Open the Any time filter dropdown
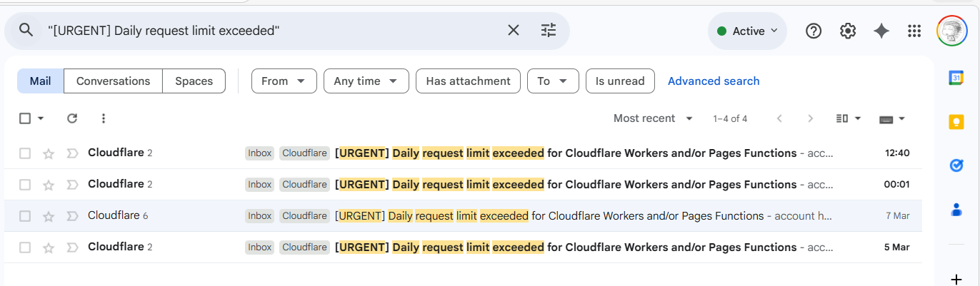This screenshot has height=286, width=980. [x=366, y=81]
